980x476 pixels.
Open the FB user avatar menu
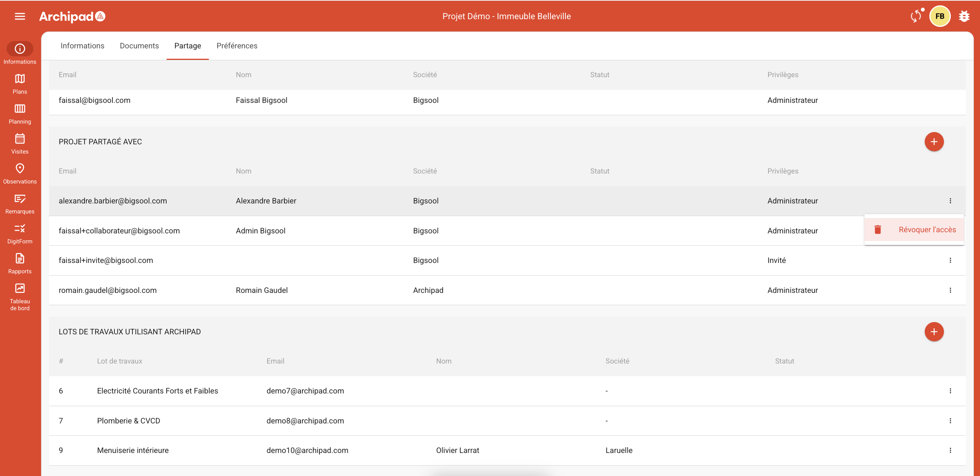(940, 16)
